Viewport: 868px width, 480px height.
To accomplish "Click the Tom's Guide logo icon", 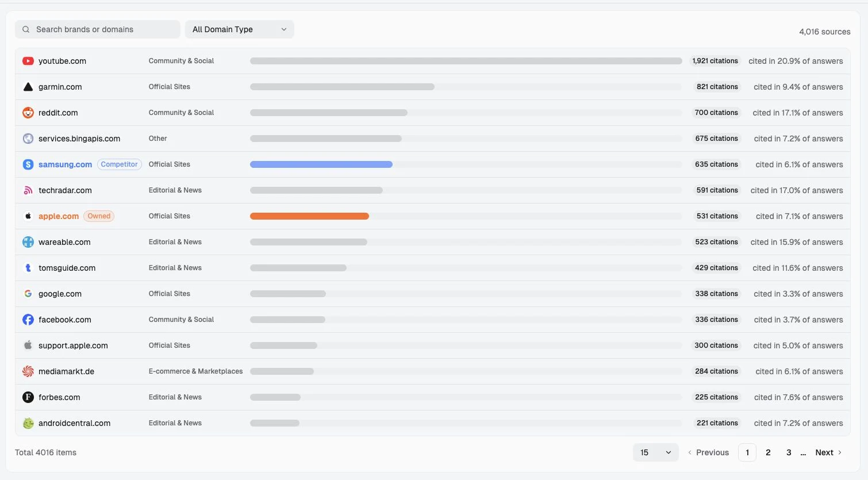I will point(28,268).
